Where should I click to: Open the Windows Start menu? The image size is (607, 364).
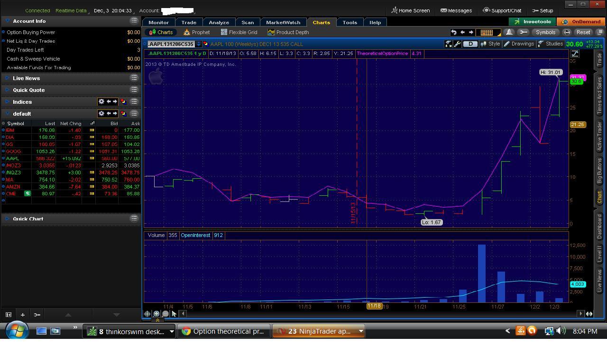tap(18, 330)
